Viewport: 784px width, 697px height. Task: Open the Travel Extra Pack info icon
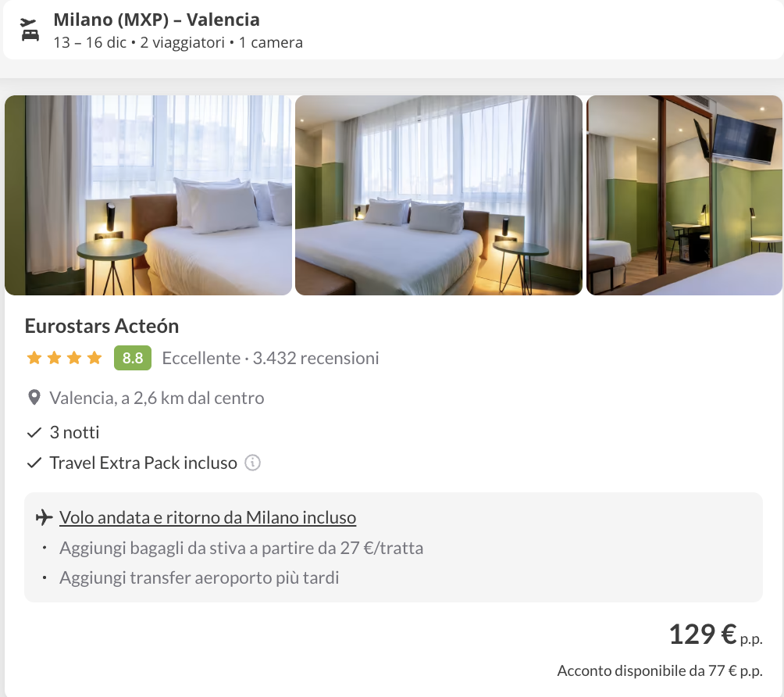(252, 463)
